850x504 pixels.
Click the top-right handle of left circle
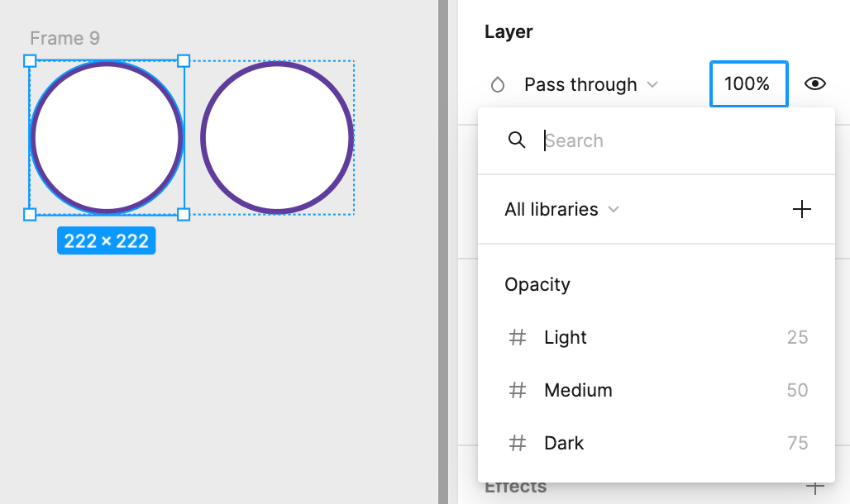pyautogui.click(x=184, y=60)
